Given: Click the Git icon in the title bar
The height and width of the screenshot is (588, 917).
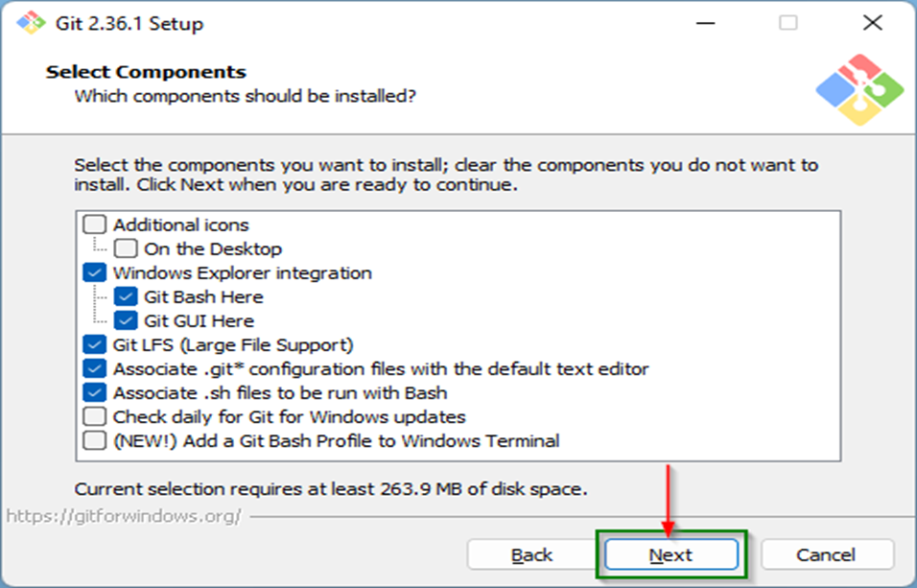Looking at the screenshot, I should click(x=29, y=23).
